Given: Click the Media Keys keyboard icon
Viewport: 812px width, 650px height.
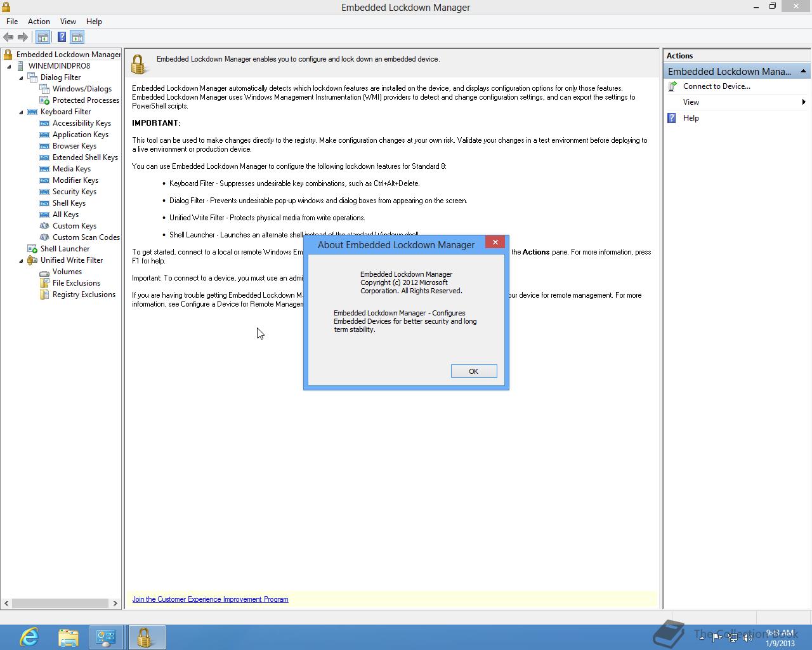Looking at the screenshot, I should coord(44,169).
